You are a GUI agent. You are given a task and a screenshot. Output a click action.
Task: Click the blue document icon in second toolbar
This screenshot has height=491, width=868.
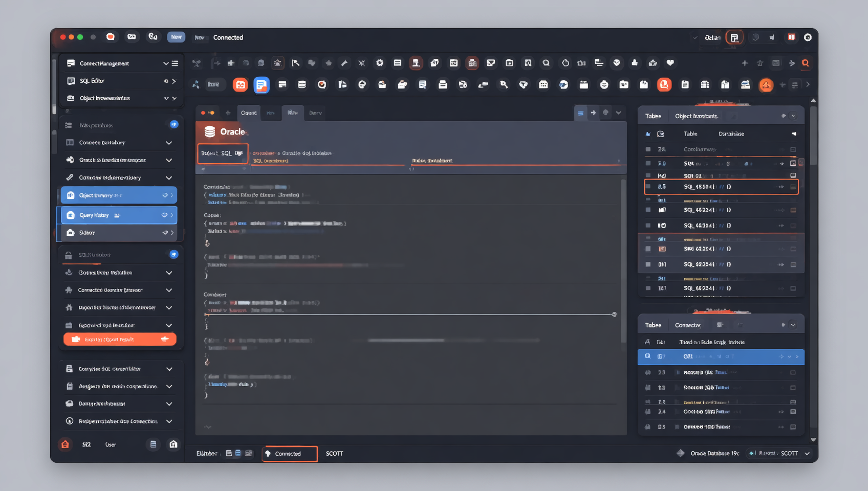tap(262, 85)
